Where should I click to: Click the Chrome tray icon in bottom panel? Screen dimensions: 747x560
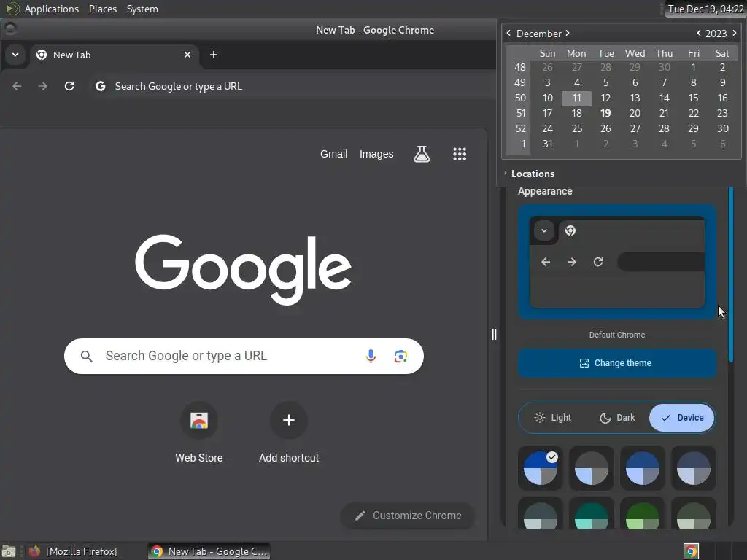[x=692, y=551]
